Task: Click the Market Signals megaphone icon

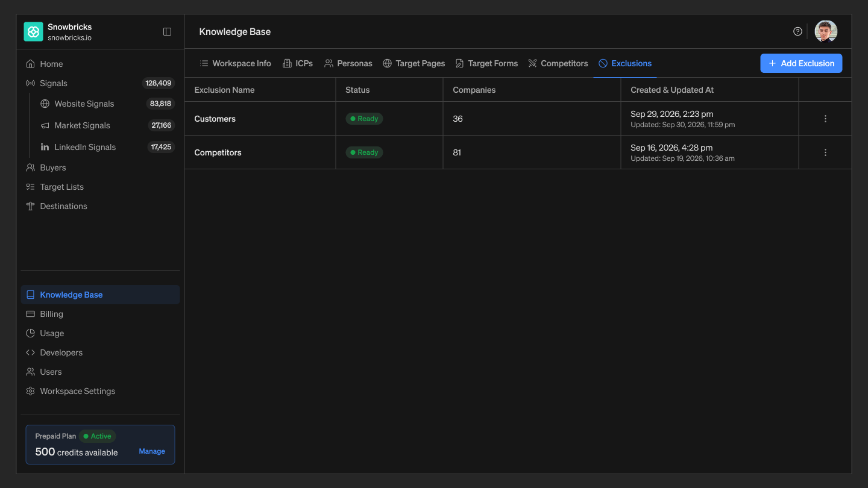Action: [45, 125]
